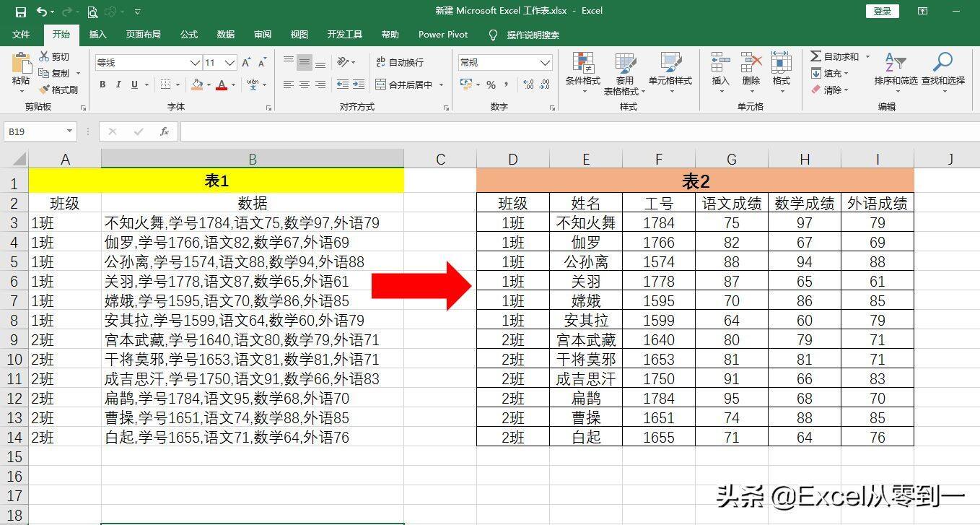Viewport: 980px width, 525px height.
Task: Click the Decrease Indent icon
Action: (342, 84)
